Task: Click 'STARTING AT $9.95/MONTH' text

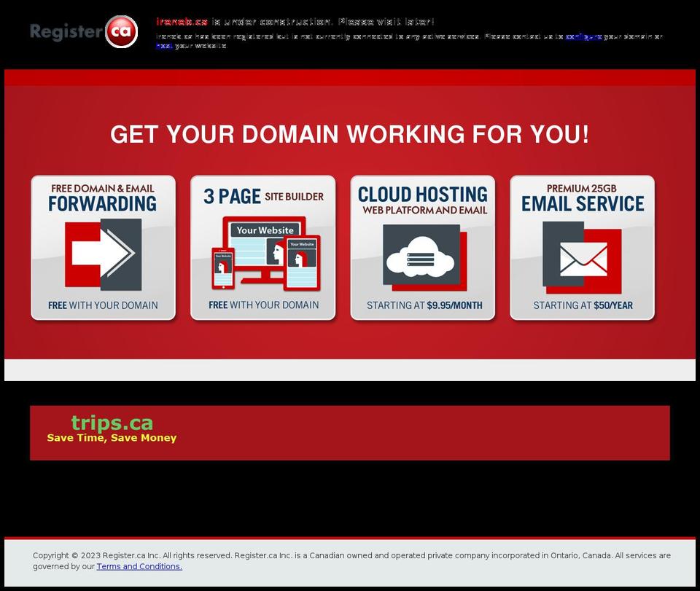Action: click(x=424, y=305)
